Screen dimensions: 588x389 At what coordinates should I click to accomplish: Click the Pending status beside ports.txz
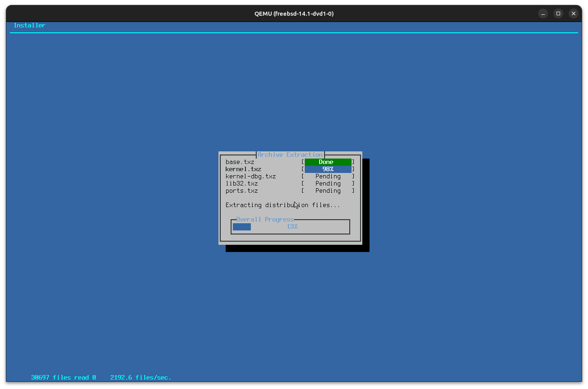pos(328,191)
